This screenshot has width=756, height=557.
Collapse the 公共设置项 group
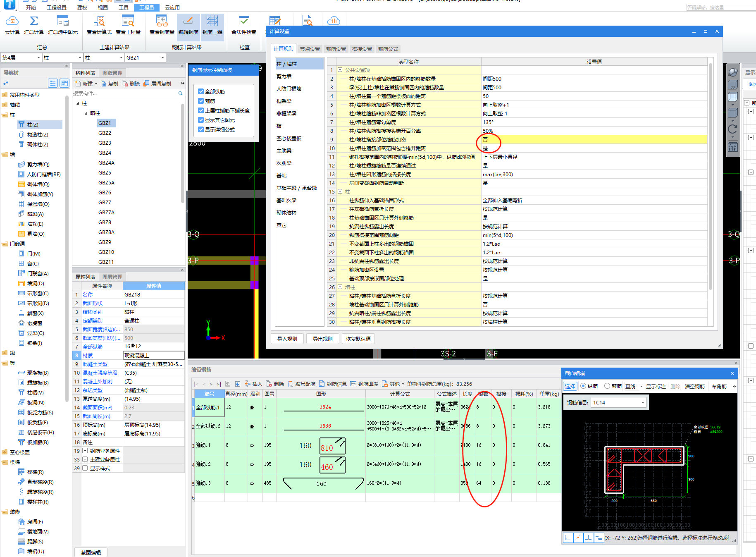(x=340, y=70)
